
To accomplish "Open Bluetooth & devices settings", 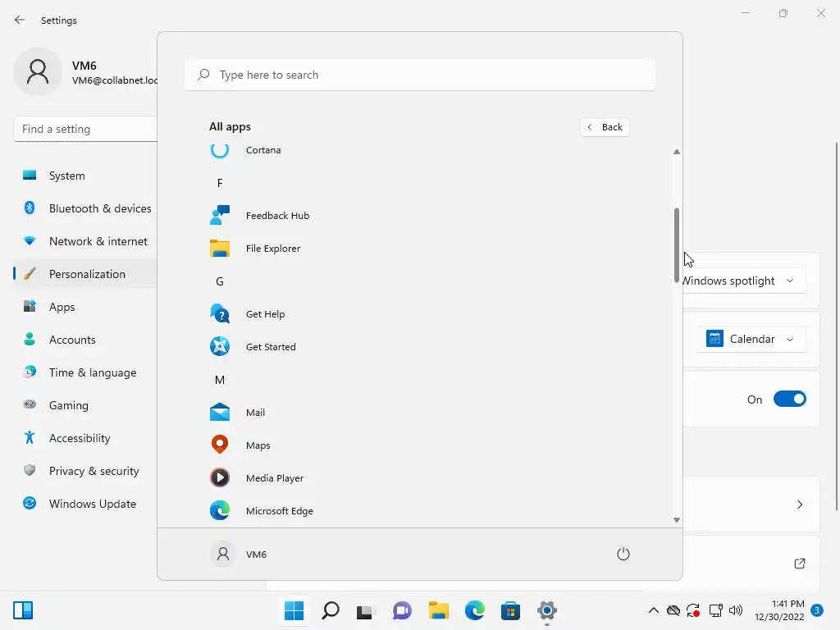I will [x=85, y=208].
